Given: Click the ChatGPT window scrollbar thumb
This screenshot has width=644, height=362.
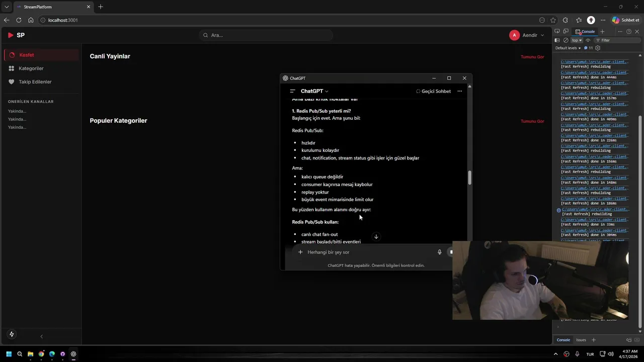Looking at the screenshot, I should pos(469,177).
